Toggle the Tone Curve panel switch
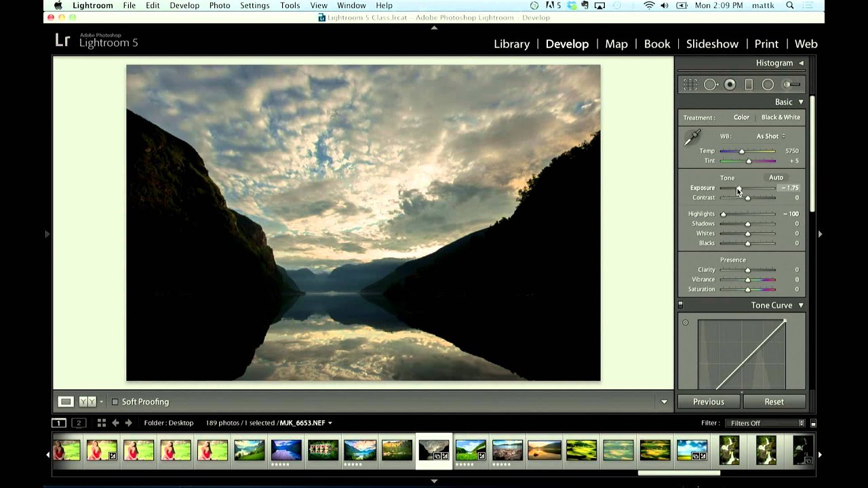The height and width of the screenshot is (488, 868). pos(681,306)
